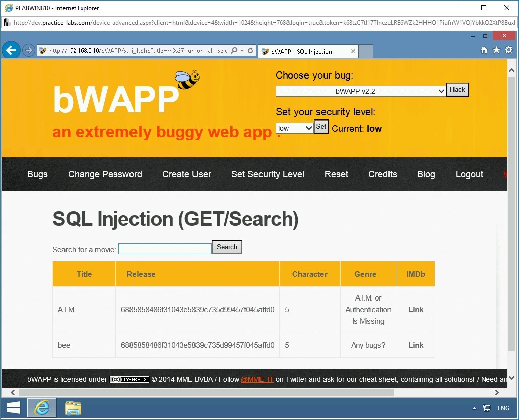The width and height of the screenshot is (519, 420).
Task: Click the Search button
Action: coord(227,247)
